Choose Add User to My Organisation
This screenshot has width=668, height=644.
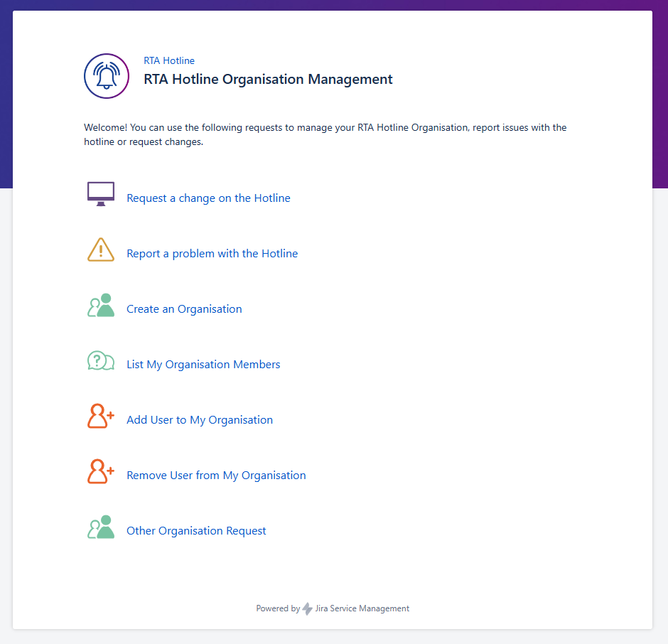click(x=200, y=420)
